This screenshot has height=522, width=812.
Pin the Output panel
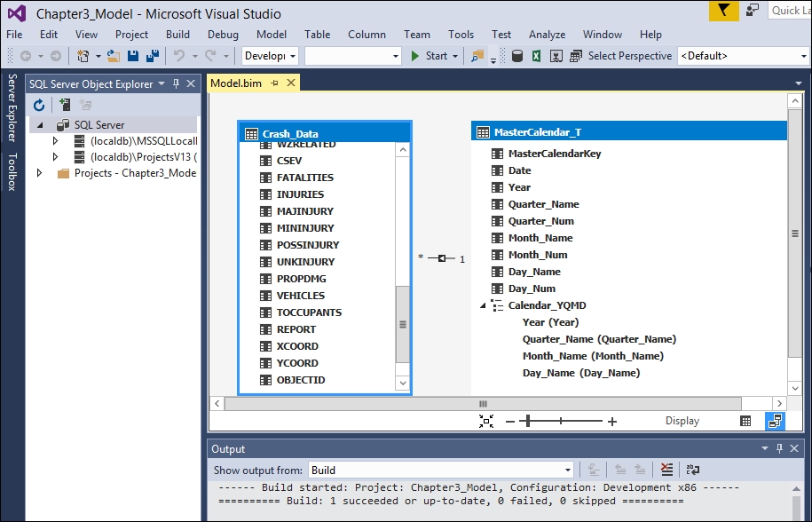coord(779,448)
